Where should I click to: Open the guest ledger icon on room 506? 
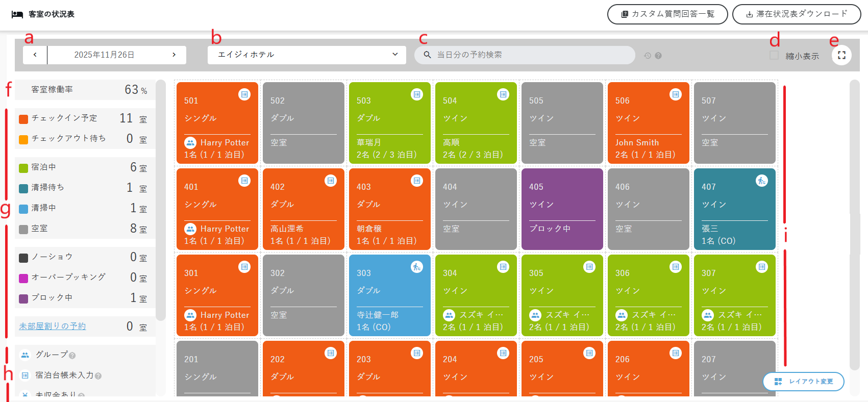[676, 94]
